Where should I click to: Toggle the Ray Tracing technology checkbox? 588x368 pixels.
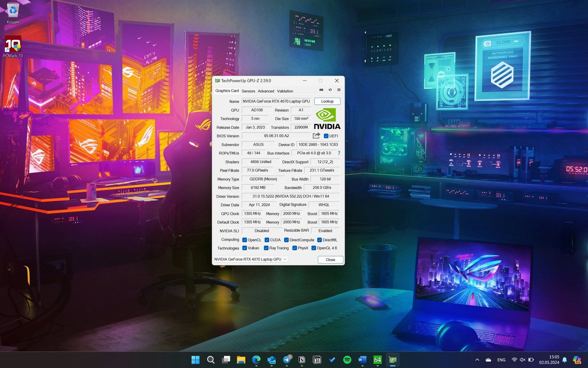pyautogui.click(x=266, y=248)
